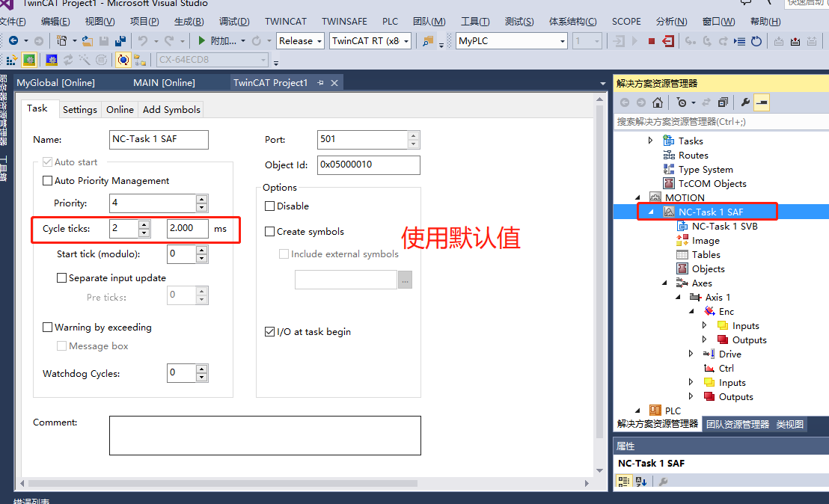
Task: Switch to the Online tab
Action: click(x=120, y=109)
